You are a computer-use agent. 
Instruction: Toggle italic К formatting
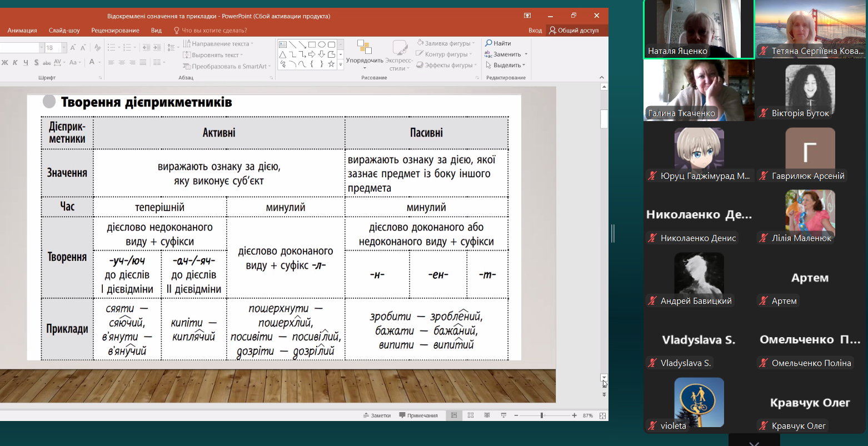15,62
